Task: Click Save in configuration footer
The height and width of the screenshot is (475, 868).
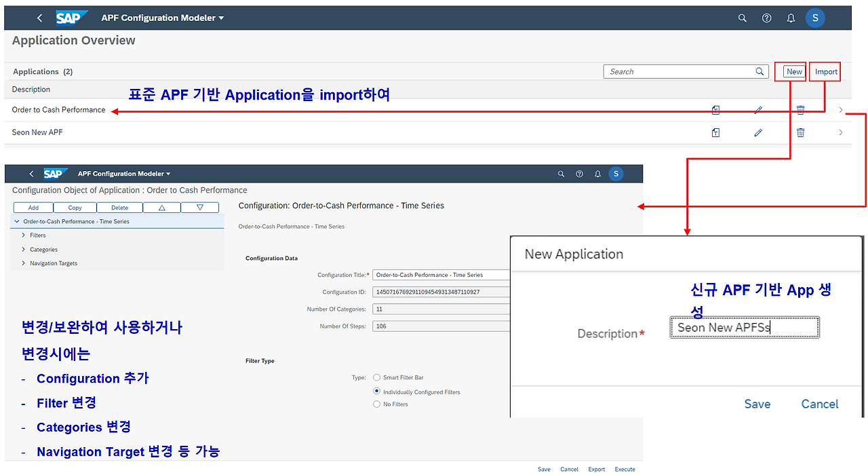Action: tap(544, 469)
